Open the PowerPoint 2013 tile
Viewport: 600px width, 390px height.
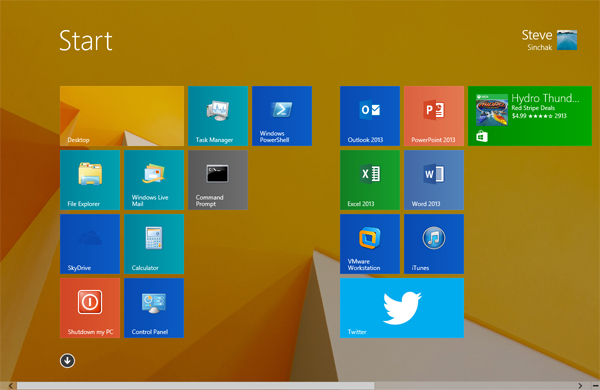click(434, 116)
